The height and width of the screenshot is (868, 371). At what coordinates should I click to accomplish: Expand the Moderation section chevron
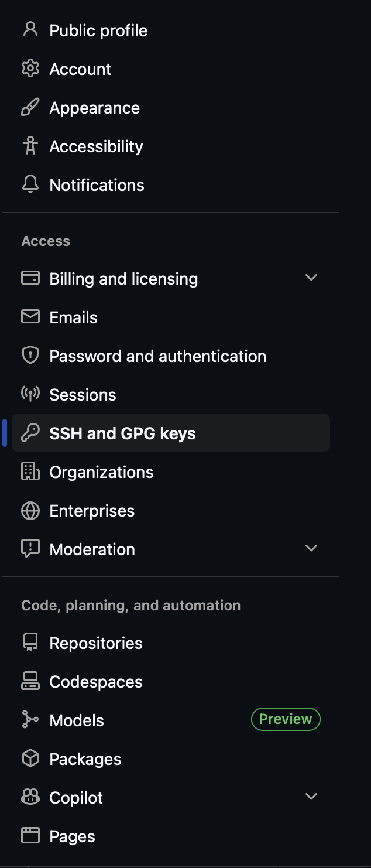[x=311, y=548]
